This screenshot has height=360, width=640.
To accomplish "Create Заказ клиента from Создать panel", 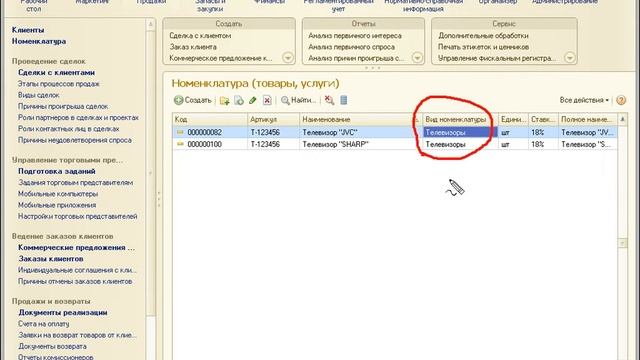I will pyautogui.click(x=193, y=47).
